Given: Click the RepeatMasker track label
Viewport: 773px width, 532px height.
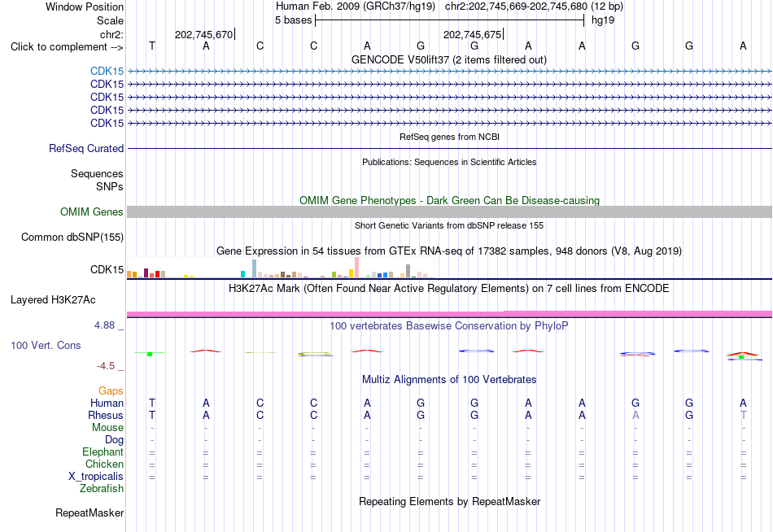Looking at the screenshot, I should point(90,513).
